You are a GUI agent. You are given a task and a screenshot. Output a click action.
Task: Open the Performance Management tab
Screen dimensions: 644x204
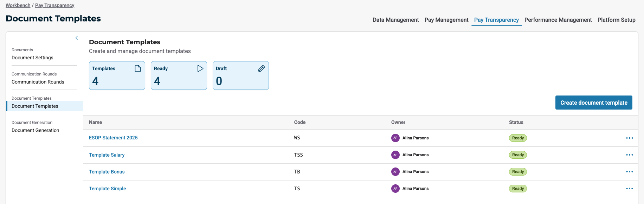click(558, 20)
